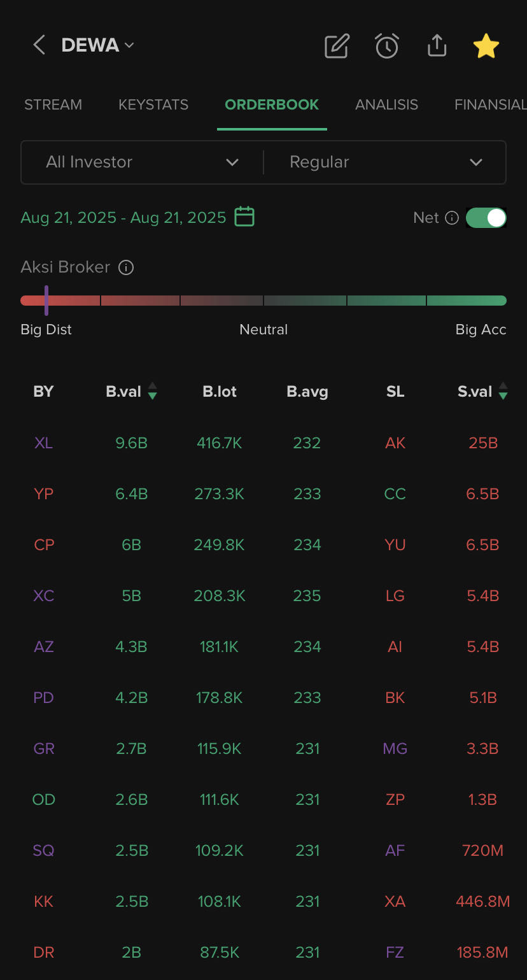The width and height of the screenshot is (527, 980).
Task: Open the edit note icon
Action: click(x=337, y=46)
